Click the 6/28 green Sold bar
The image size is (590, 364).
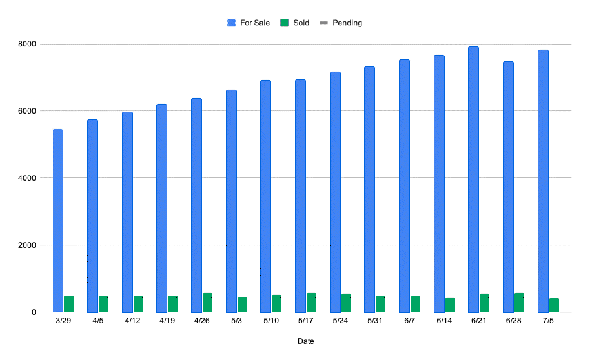click(519, 303)
